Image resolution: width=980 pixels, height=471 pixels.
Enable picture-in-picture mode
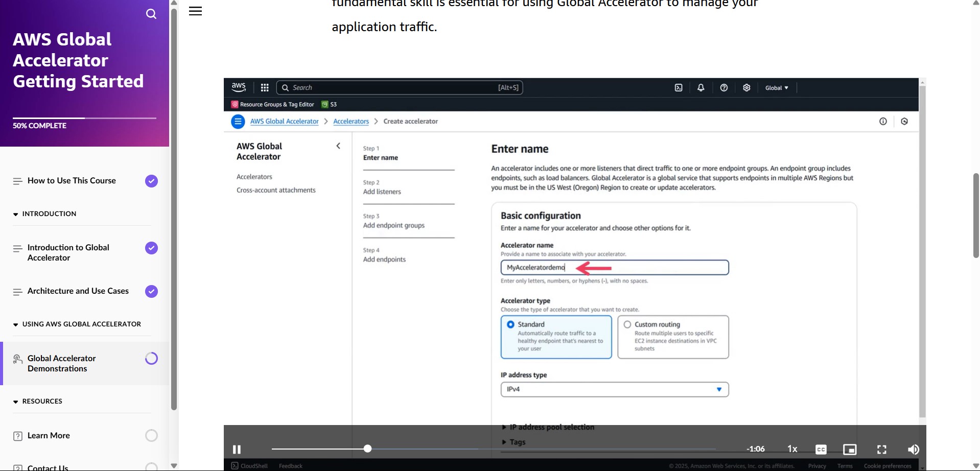click(x=850, y=450)
